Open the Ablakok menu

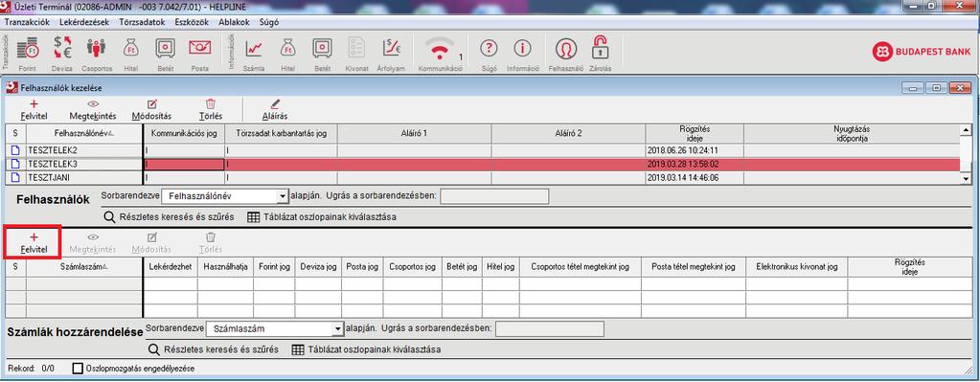(235, 22)
